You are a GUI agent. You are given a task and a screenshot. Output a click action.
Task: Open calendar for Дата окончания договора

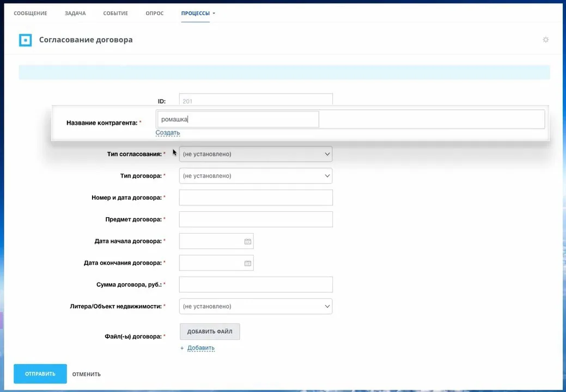coord(248,264)
